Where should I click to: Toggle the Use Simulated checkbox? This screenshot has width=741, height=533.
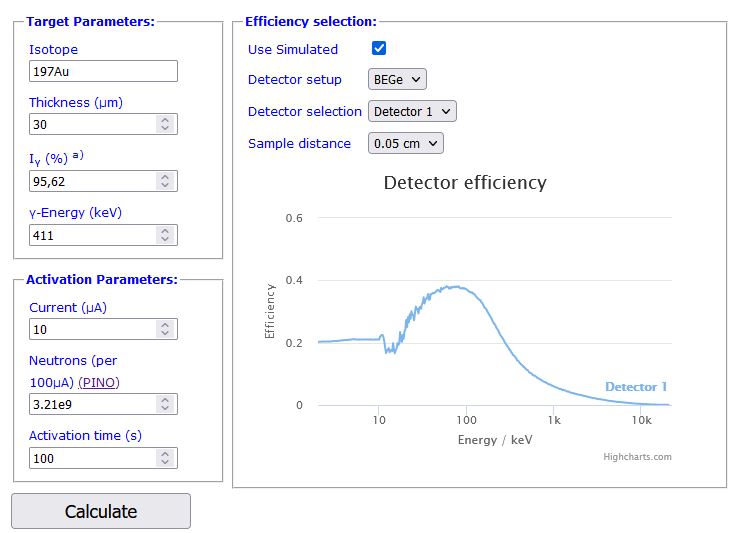click(379, 48)
